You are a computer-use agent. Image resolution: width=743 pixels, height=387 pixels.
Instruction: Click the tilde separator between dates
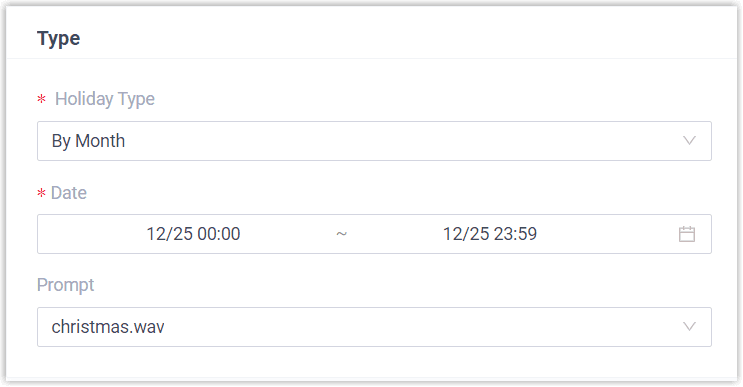click(342, 234)
